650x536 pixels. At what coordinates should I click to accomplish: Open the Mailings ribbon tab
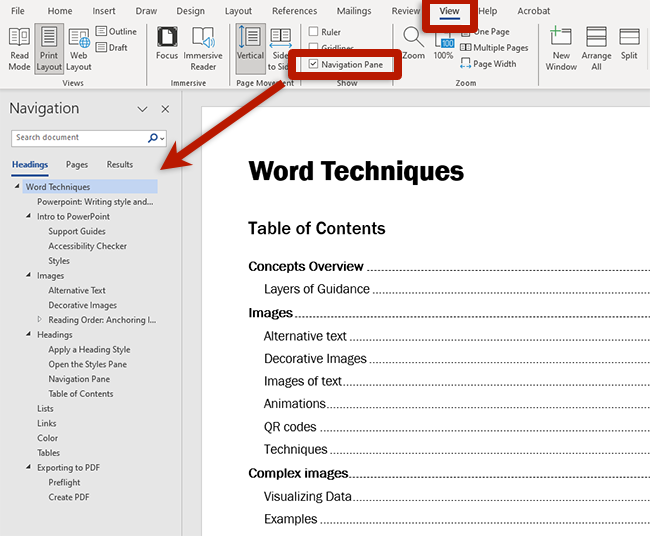tap(354, 11)
